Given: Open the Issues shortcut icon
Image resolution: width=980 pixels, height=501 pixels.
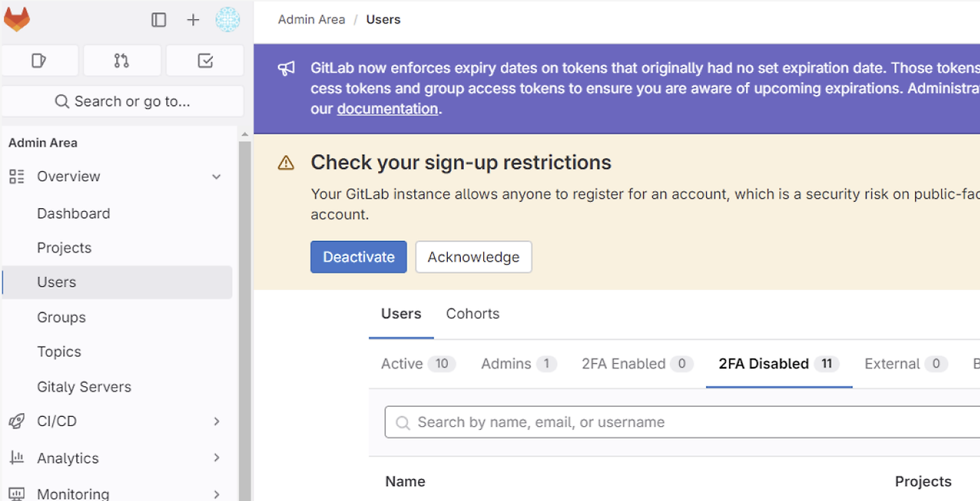Looking at the screenshot, I should pyautogui.click(x=40, y=60).
